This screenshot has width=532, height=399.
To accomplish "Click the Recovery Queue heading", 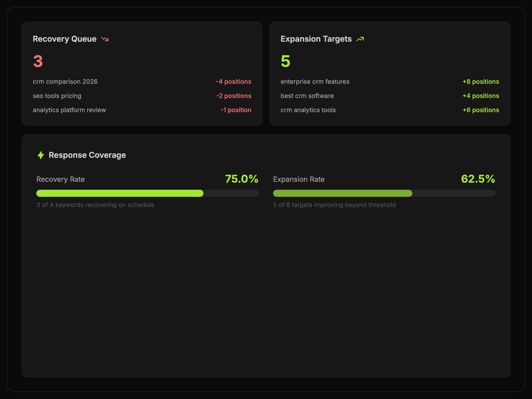I will [x=65, y=39].
